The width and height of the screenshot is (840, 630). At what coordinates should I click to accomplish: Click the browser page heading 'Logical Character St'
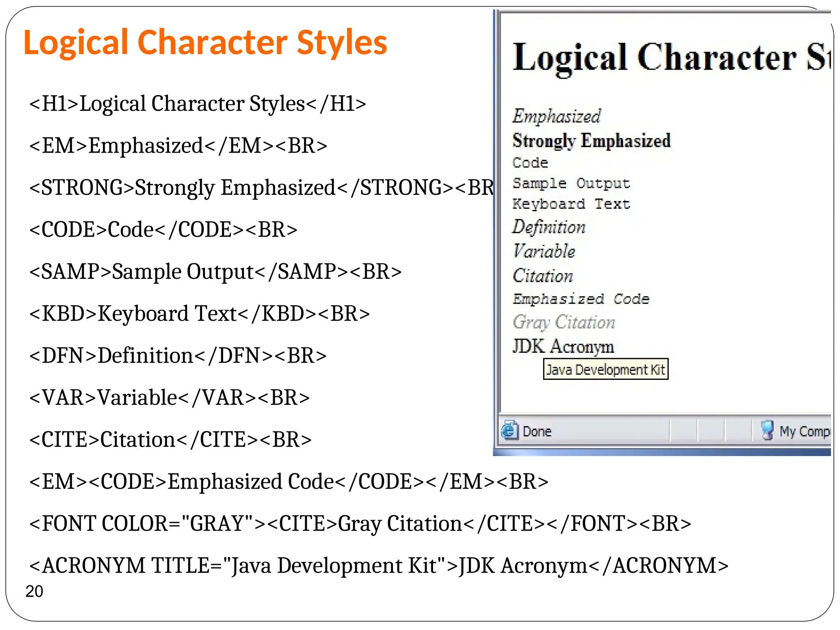click(672, 59)
